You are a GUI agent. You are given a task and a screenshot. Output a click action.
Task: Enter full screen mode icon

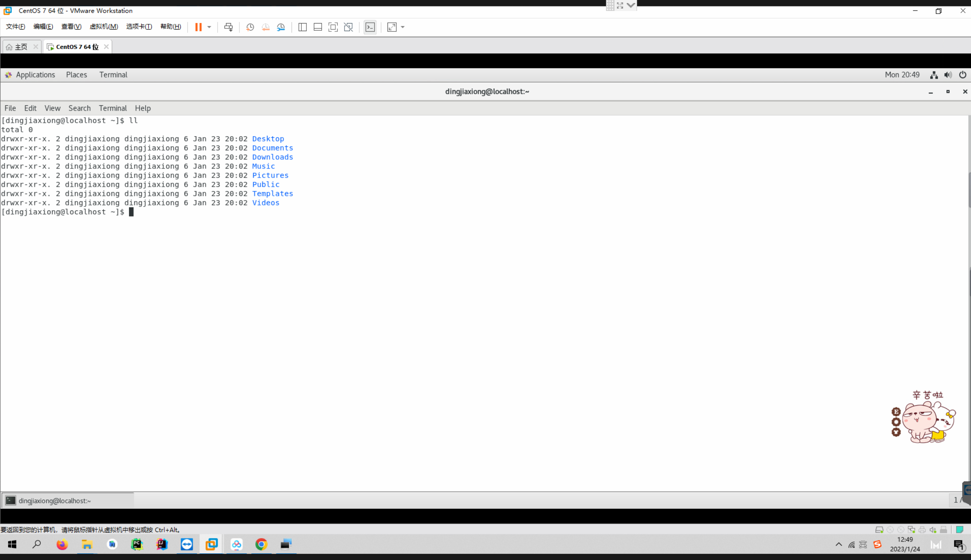pyautogui.click(x=333, y=27)
